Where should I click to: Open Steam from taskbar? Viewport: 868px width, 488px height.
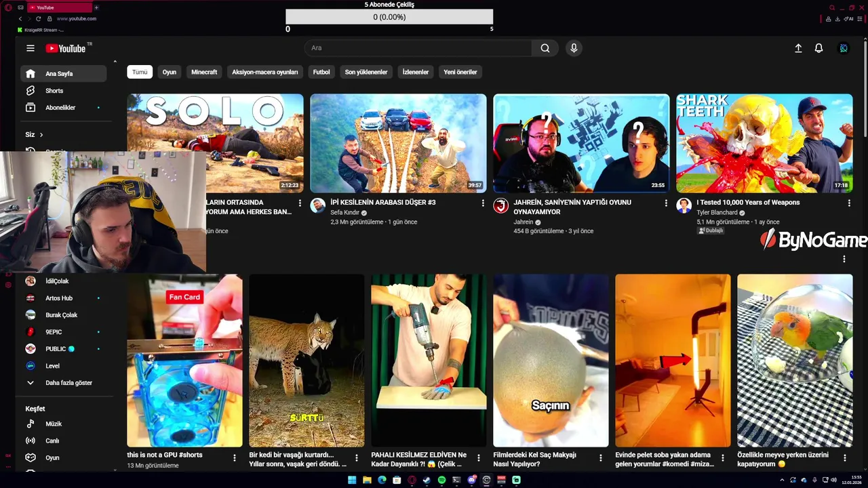[x=427, y=480]
